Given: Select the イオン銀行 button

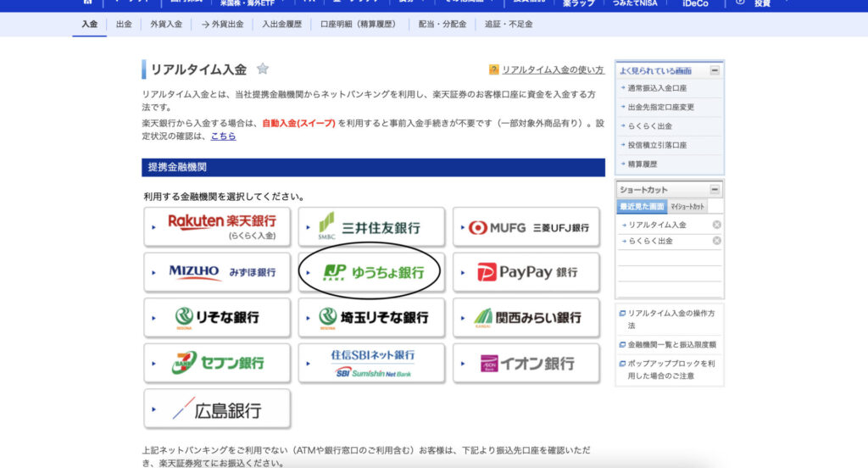Looking at the screenshot, I should [526, 363].
